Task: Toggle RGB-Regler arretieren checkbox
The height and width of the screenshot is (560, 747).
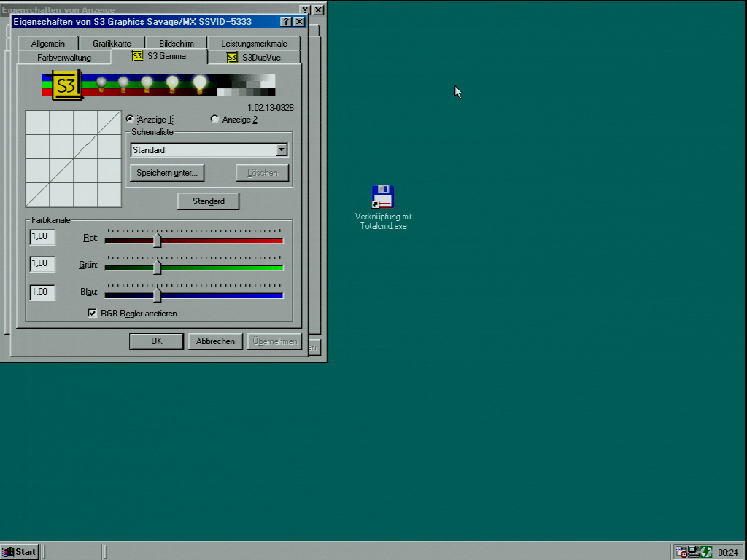Action: coord(93,314)
